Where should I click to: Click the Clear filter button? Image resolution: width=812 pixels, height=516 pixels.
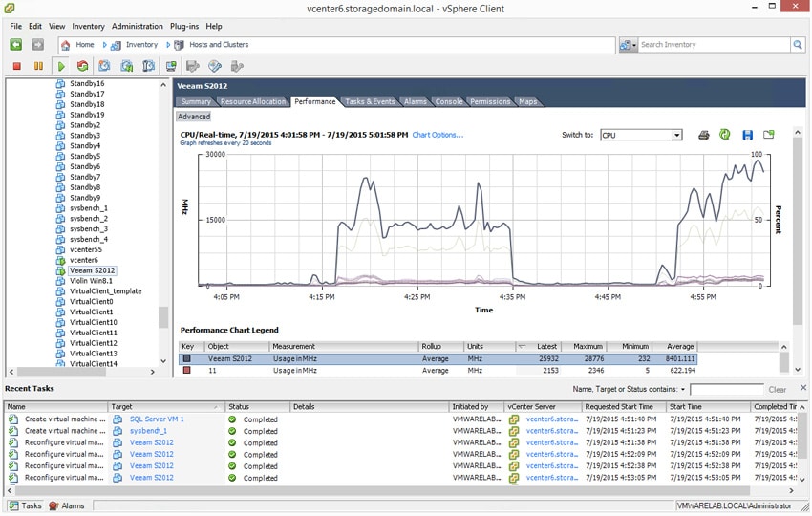778,390
